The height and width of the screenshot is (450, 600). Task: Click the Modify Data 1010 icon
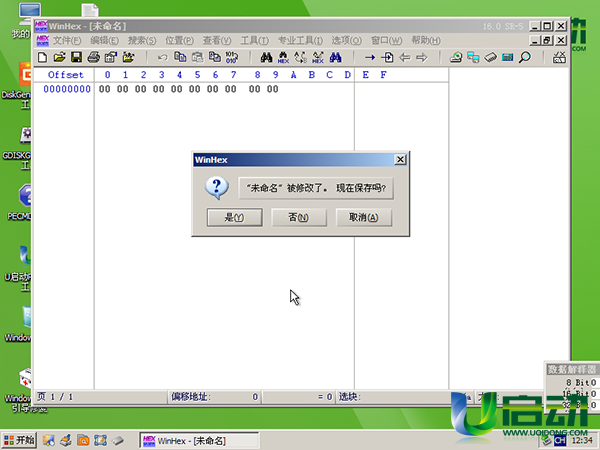232,57
